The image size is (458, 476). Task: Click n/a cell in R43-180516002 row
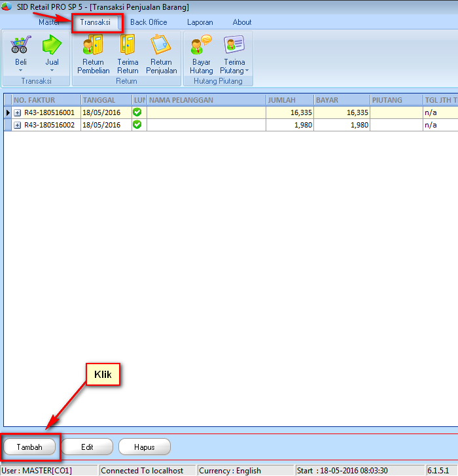tap(440, 125)
